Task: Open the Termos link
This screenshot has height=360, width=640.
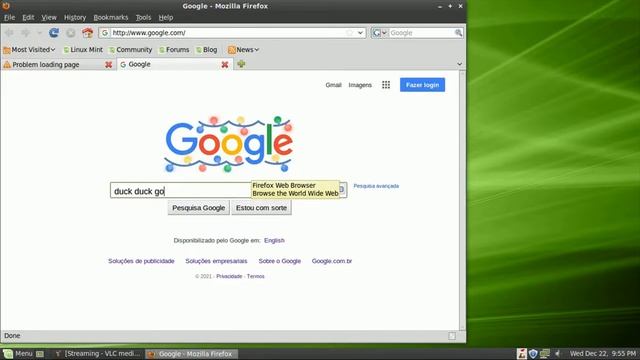Action: (x=256, y=276)
